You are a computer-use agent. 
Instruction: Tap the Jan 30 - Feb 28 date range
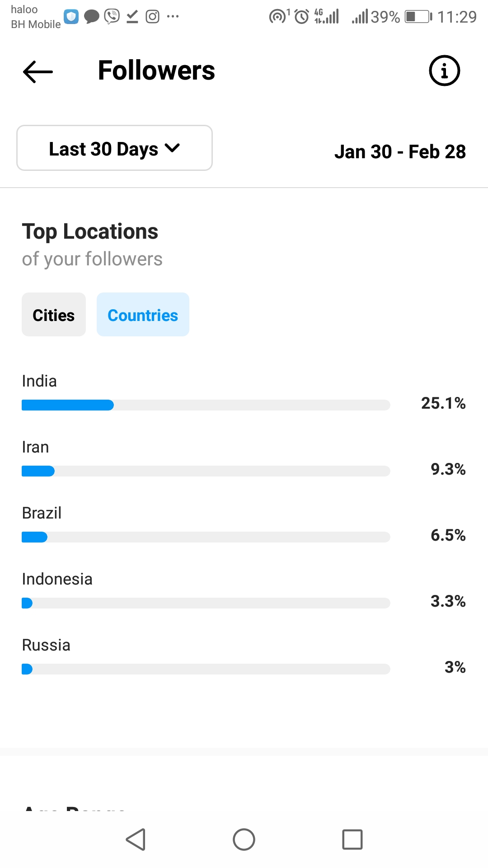tap(400, 151)
